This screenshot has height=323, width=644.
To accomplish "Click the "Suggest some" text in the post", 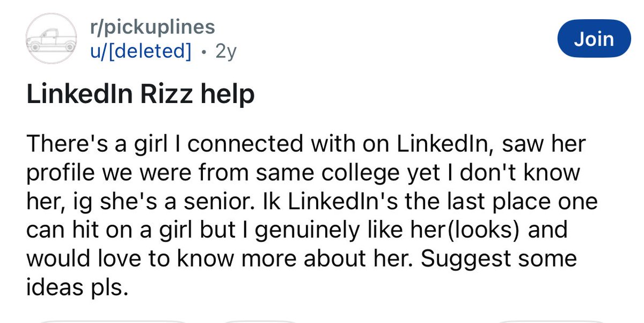I will 499,259.
